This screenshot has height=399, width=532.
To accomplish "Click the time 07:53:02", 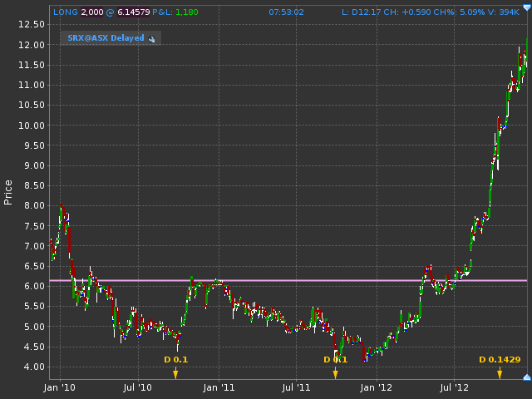I will click(x=286, y=12).
